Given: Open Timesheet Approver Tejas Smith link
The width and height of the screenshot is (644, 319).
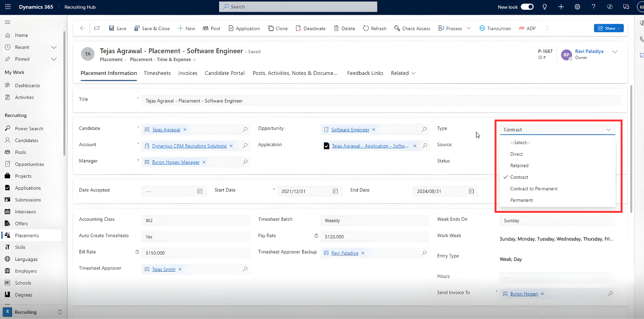Looking at the screenshot, I should [x=164, y=269].
